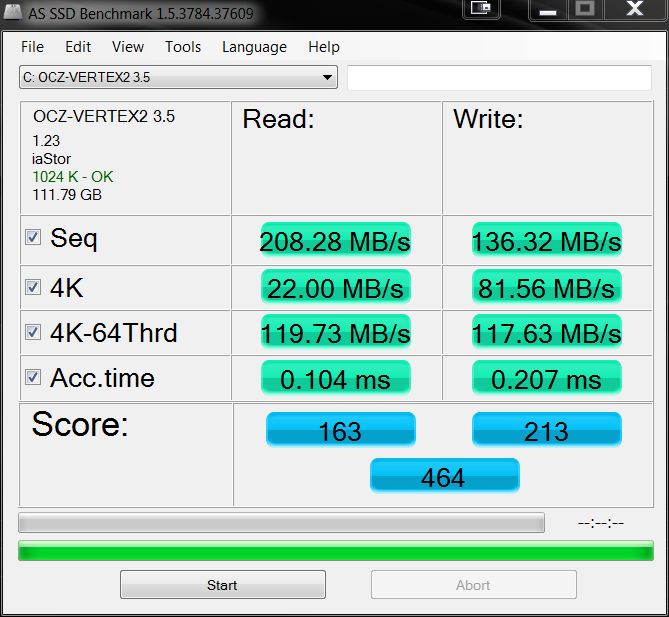Click the empty field beside the drive selector
Screen dimensions: 669x617
click(x=500, y=78)
